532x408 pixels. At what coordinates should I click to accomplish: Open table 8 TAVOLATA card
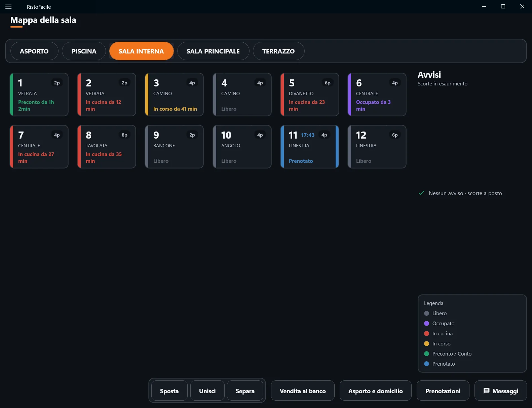[107, 147]
